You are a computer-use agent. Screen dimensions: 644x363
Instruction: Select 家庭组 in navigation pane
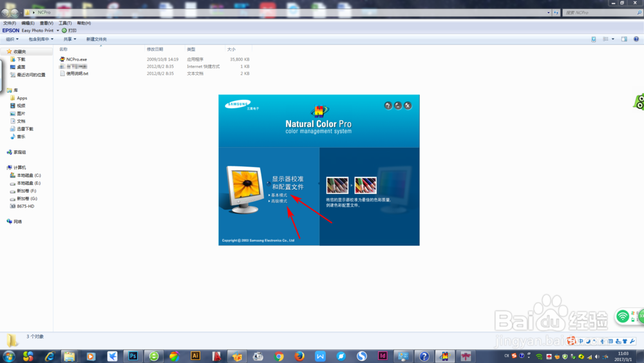pyautogui.click(x=19, y=152)
